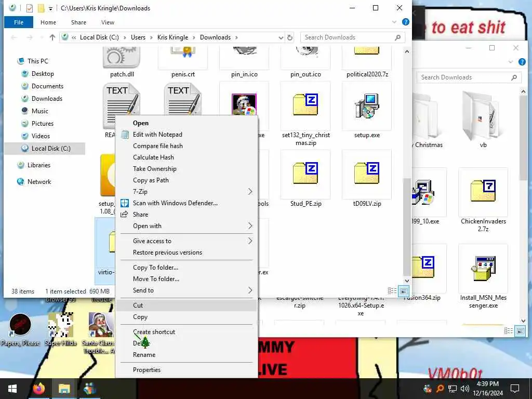Expand the Downloads breadcrumb chevron
This screenshot has height=399, width=532.
pyautogui.click(x=236, y=37)
